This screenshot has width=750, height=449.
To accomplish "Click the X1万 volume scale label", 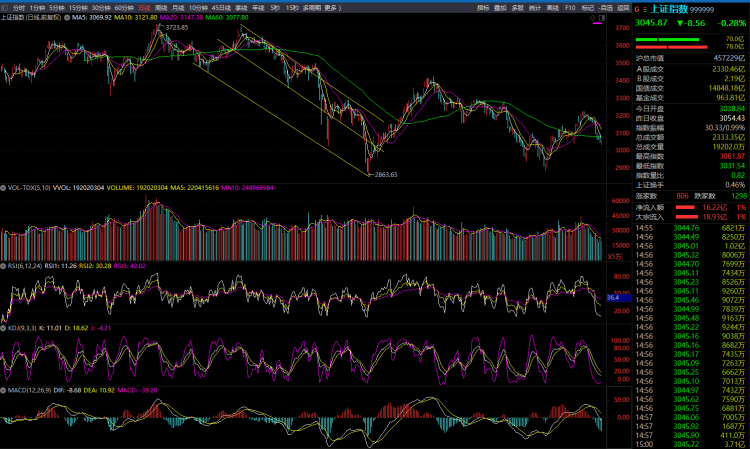I will point(615,256).
